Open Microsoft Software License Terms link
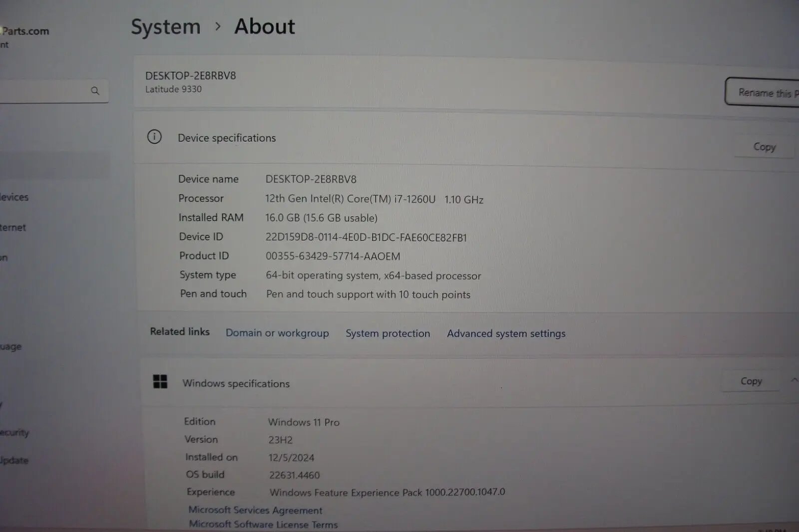The image size is (799, 532). click(x=263, y=525)
